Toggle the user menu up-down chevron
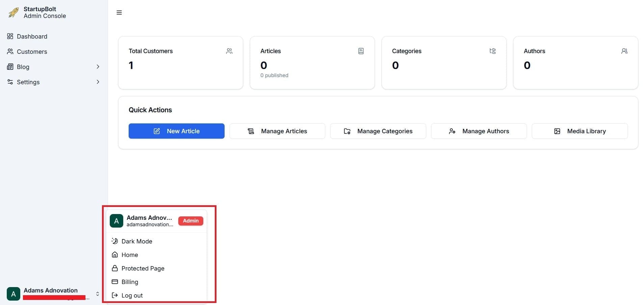 (98, 294)
